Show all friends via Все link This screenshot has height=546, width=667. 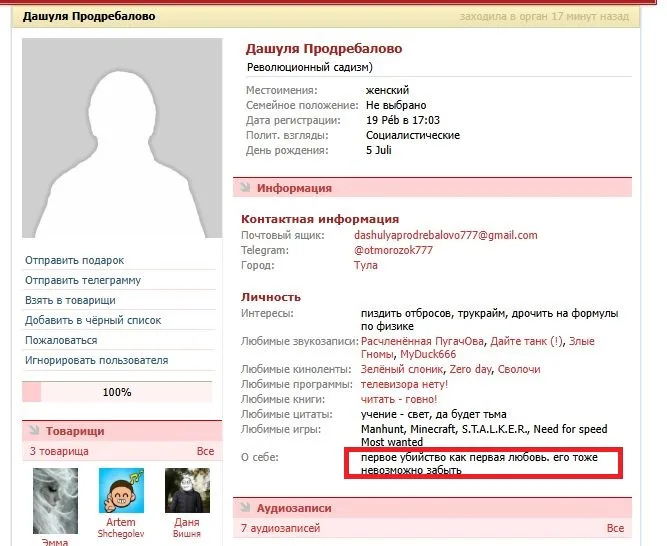coord(205,451)
